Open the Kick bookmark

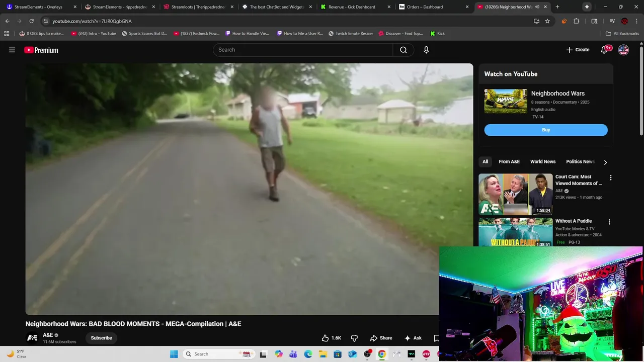[x=437, y=33]
